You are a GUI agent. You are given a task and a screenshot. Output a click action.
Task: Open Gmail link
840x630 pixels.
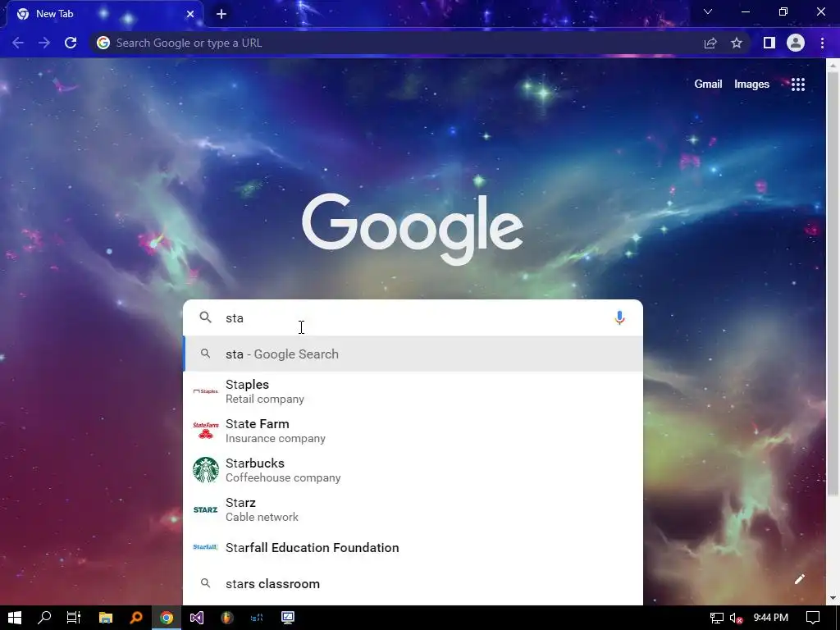pyautogui.click(x=708, y=84)
